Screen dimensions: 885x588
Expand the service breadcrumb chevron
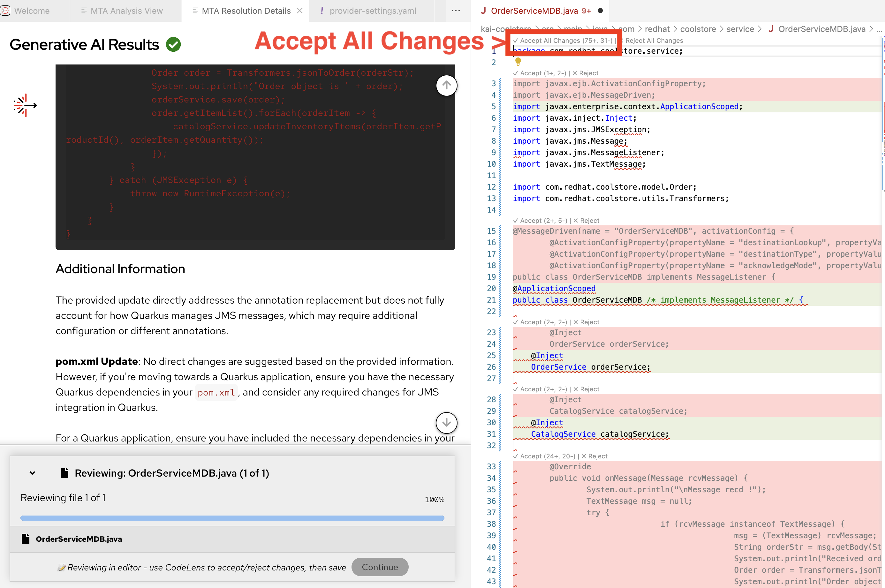(760, 29)
